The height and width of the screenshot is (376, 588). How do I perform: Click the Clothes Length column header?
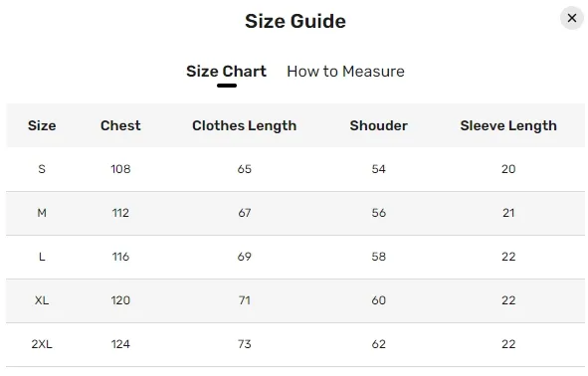[x=244, y=125]
